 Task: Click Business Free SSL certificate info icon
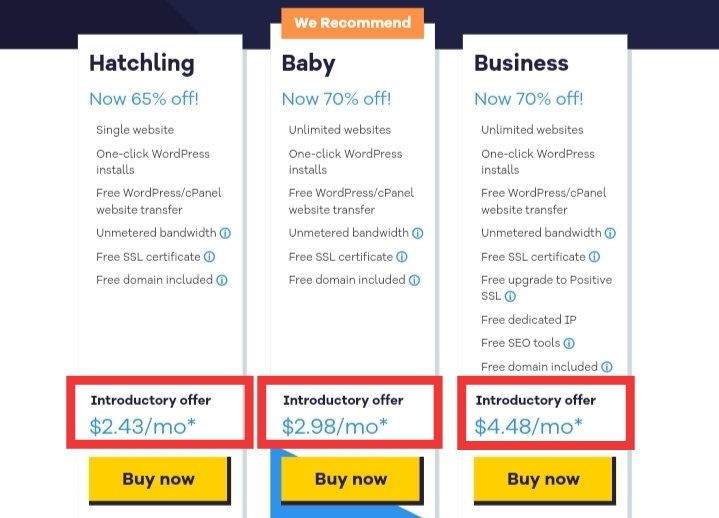594,257
